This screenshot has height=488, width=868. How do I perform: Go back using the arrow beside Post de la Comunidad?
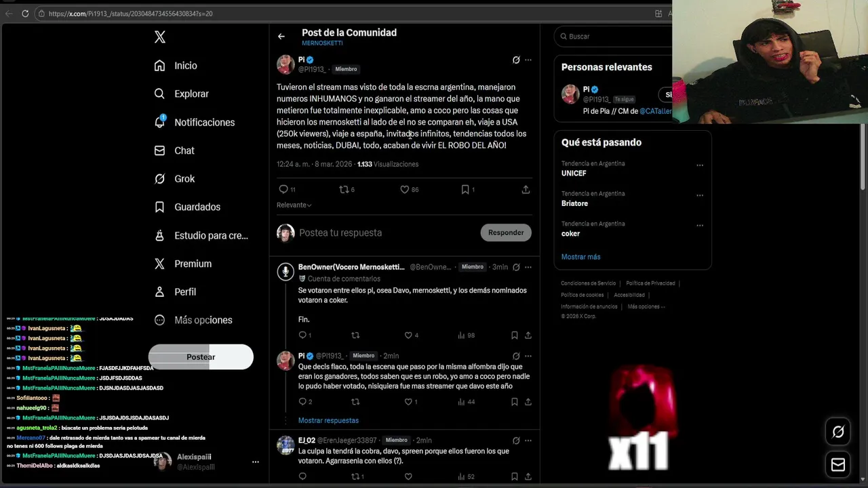(281, 37)
